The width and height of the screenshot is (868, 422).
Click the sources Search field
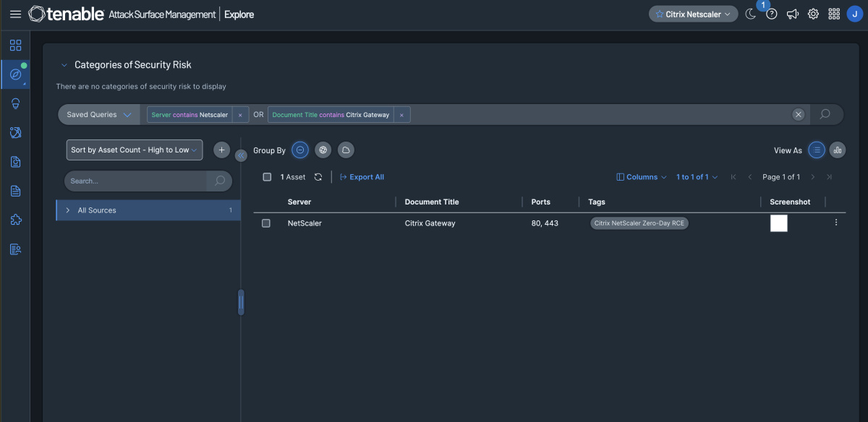click(x=135, y=181)
